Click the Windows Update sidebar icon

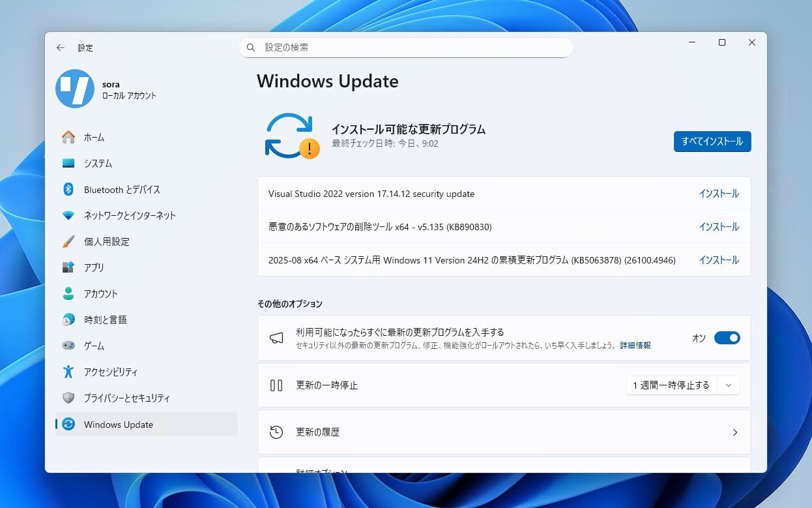pos(68,424)
